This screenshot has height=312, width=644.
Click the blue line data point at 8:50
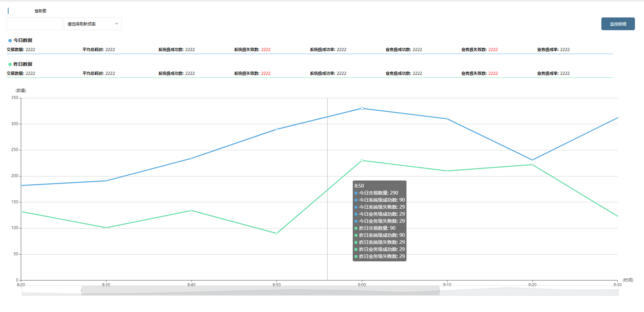point(276,129)
